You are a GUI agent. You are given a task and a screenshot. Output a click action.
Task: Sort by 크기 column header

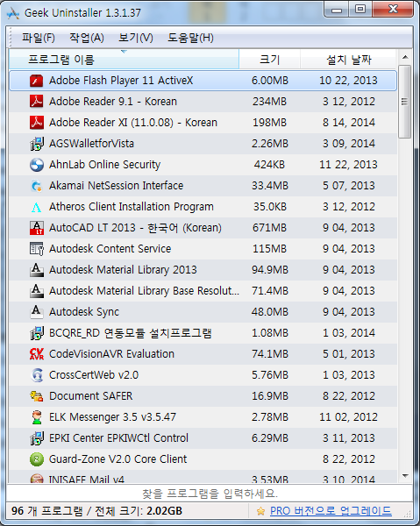point(270,60)
